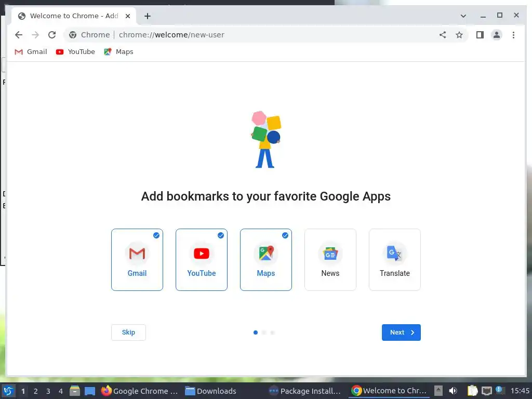Viewport: 532px width, 399px height.
Task: Deselect the Gmail app card
Action: click(137, 260)
